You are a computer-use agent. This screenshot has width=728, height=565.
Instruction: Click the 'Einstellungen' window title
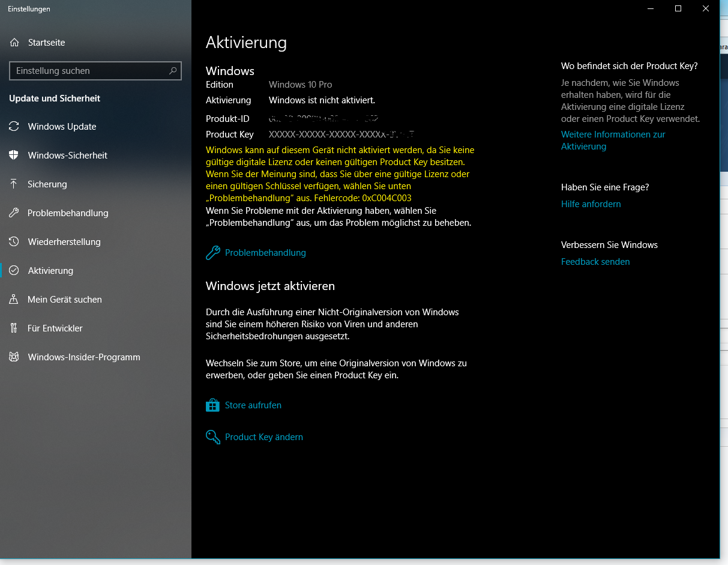[29, 9]
